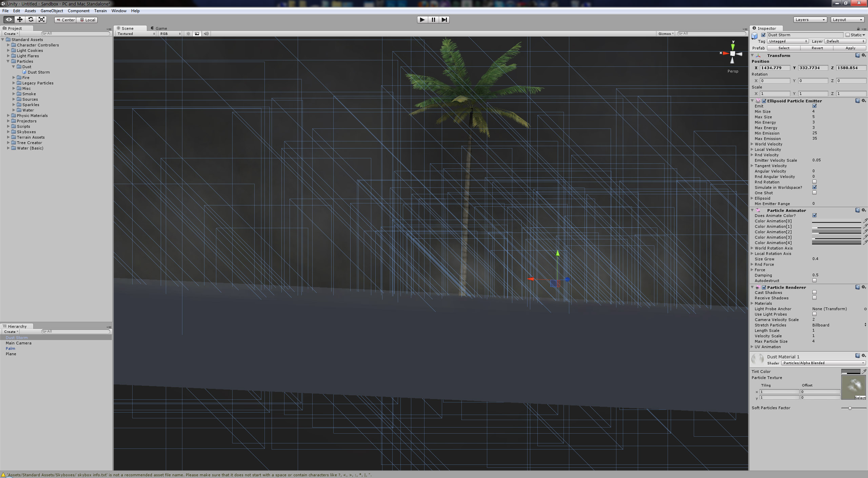Expand the Fire folder in Project
This screenshot has width=868, height=478.
coord(14,78)
